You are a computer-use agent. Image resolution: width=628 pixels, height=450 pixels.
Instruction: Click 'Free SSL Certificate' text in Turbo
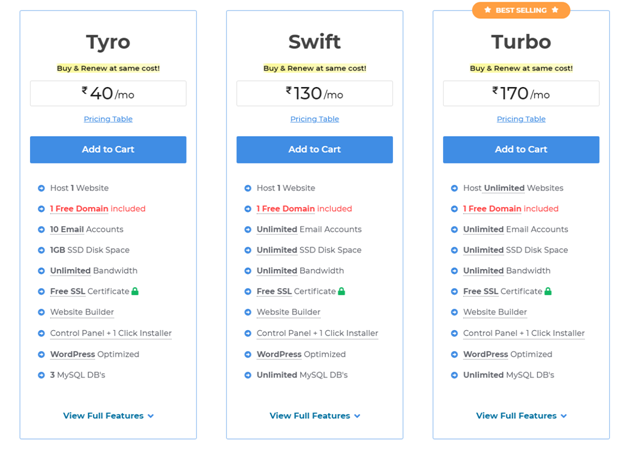503,291
